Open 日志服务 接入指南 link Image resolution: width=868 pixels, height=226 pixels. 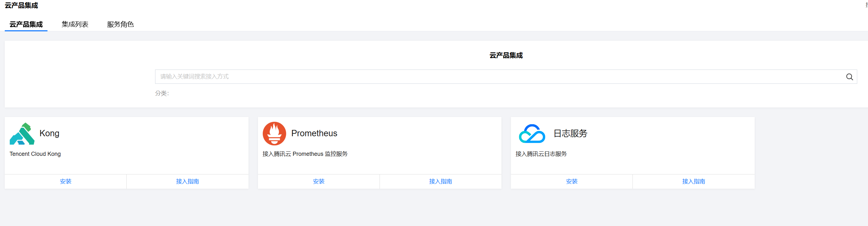tap(694, 182)
